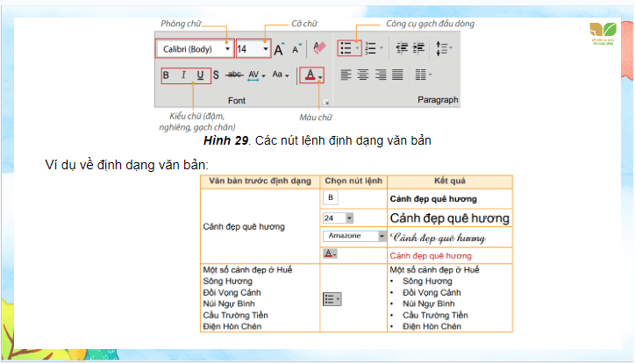Click the font color A icon in table

click(330, 253)
